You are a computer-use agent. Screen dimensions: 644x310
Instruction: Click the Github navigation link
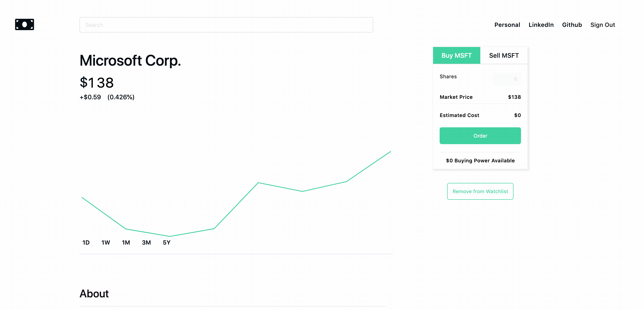(572, 25)
